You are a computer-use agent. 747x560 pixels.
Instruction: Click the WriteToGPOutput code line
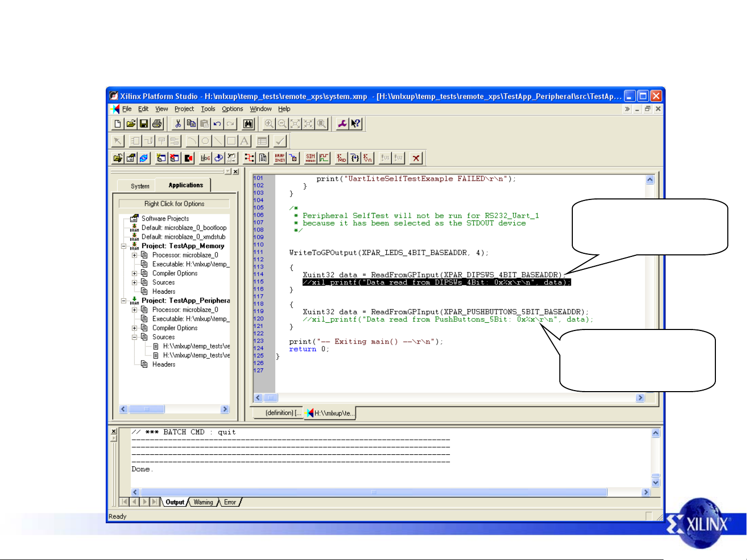389,253
